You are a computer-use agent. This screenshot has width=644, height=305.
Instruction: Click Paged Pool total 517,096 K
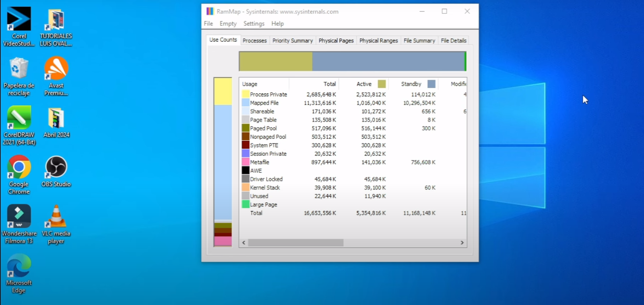[x=324, y=128]
